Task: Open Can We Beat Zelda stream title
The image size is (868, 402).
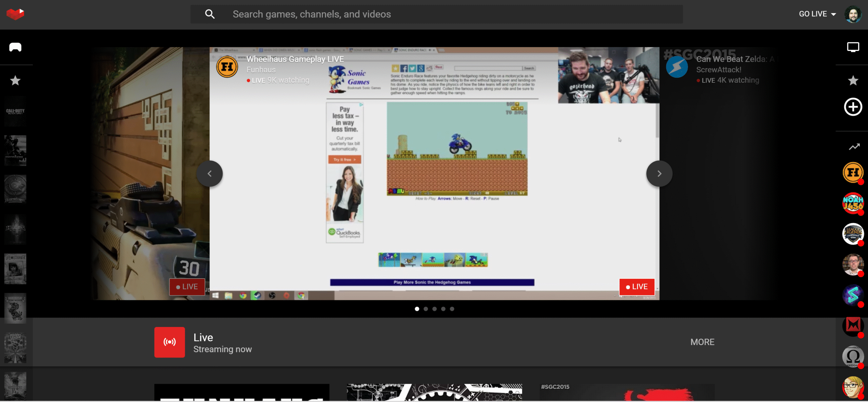Action: pos(735,59)
